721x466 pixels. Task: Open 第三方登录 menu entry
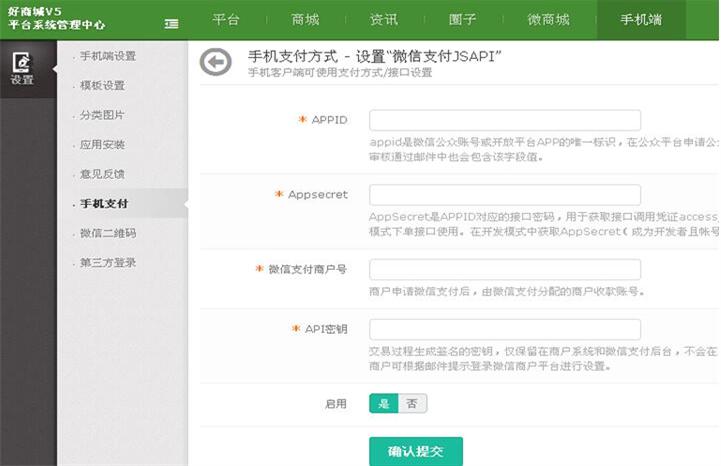pos(108,263)
